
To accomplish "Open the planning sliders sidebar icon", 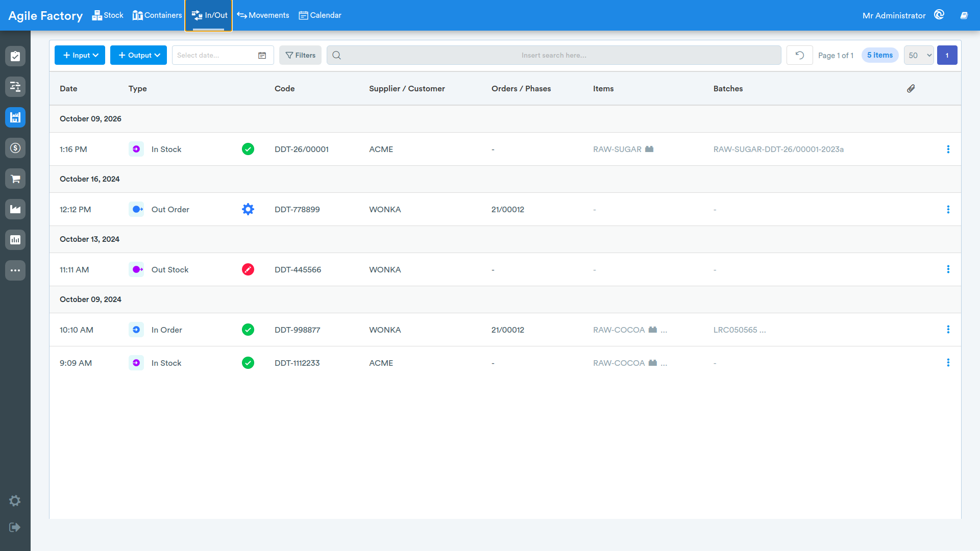I will (15, 87).
